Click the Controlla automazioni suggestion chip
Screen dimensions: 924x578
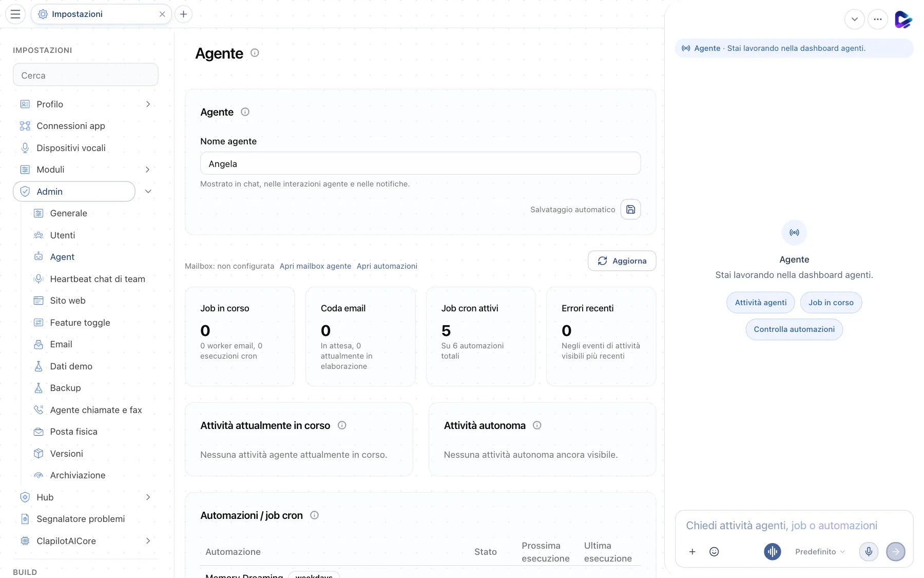(794, 329)
